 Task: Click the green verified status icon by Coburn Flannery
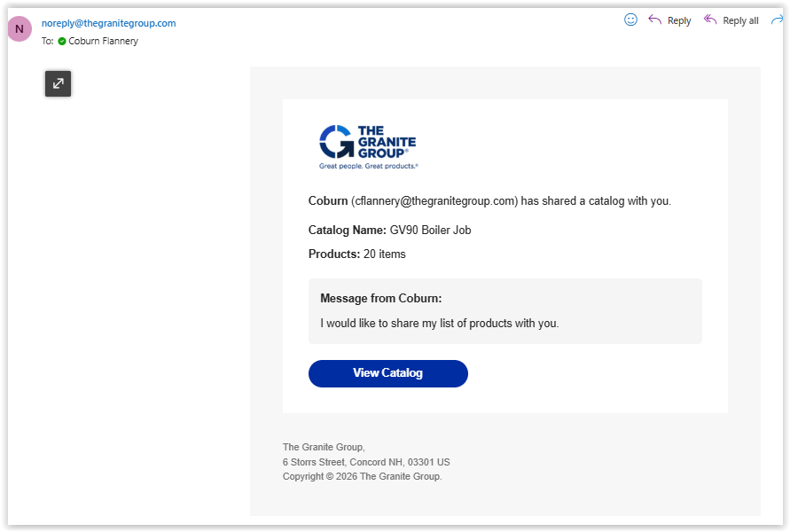[x=62, y=42]
